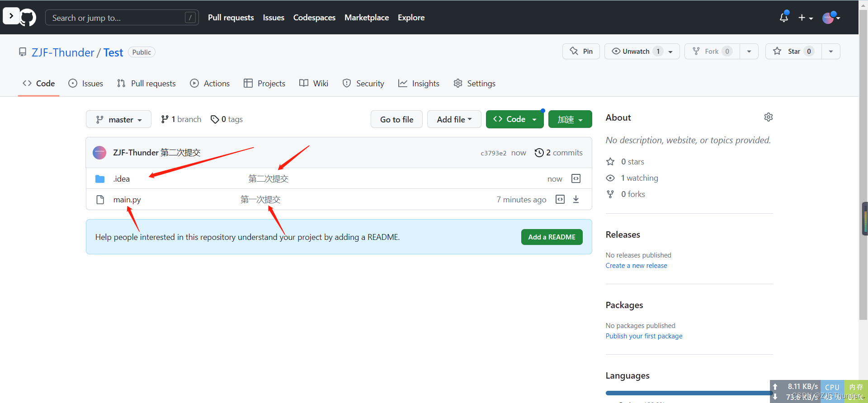Screen dimensions: 868x403
Task: Open the Releases heading link
Action: coord(623,234)
